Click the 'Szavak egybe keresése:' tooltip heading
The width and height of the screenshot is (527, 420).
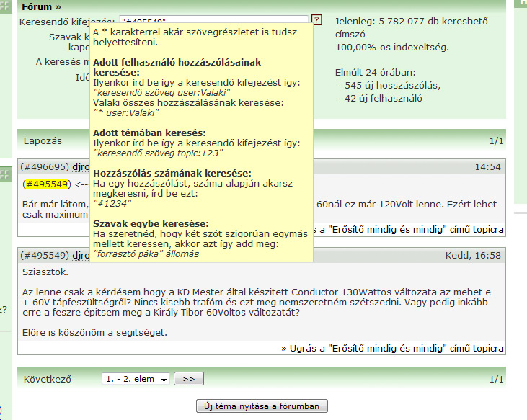pos(151,223)
